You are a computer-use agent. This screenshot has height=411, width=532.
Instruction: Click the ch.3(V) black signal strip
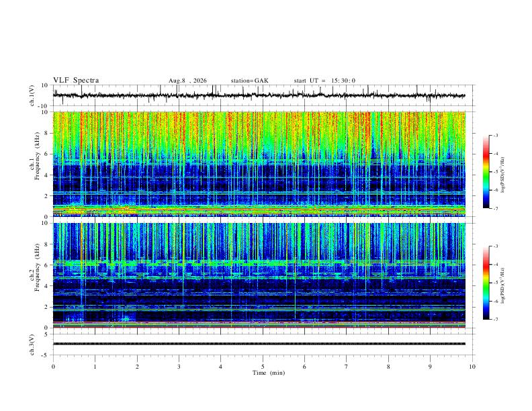[x=259, y=344]
